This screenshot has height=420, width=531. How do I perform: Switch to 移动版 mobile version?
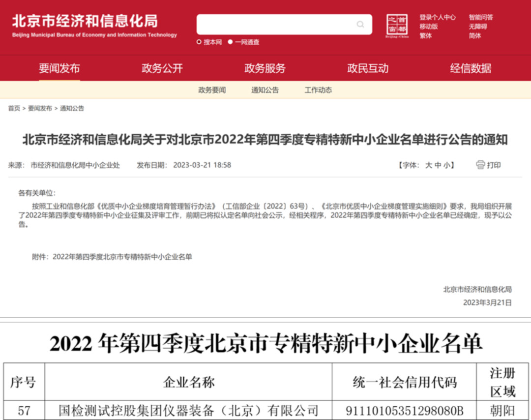[429, 27]
